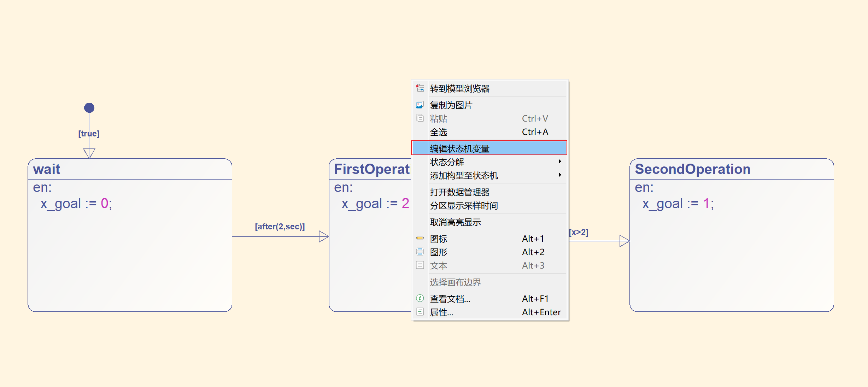The height and width of the screenshot is (387, 868).
Task: Click the yellow icon beside 图标
Action: [x=420, y=238]
